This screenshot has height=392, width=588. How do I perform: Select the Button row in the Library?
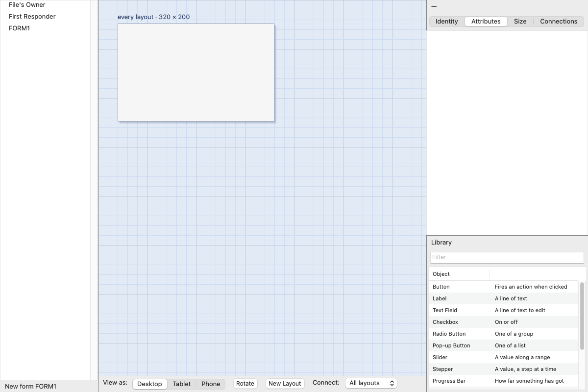504,287
